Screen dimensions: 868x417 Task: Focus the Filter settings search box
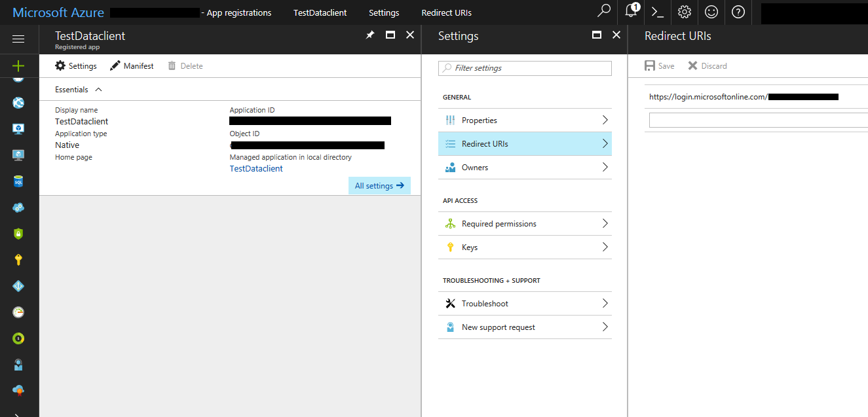pos(525,68)
